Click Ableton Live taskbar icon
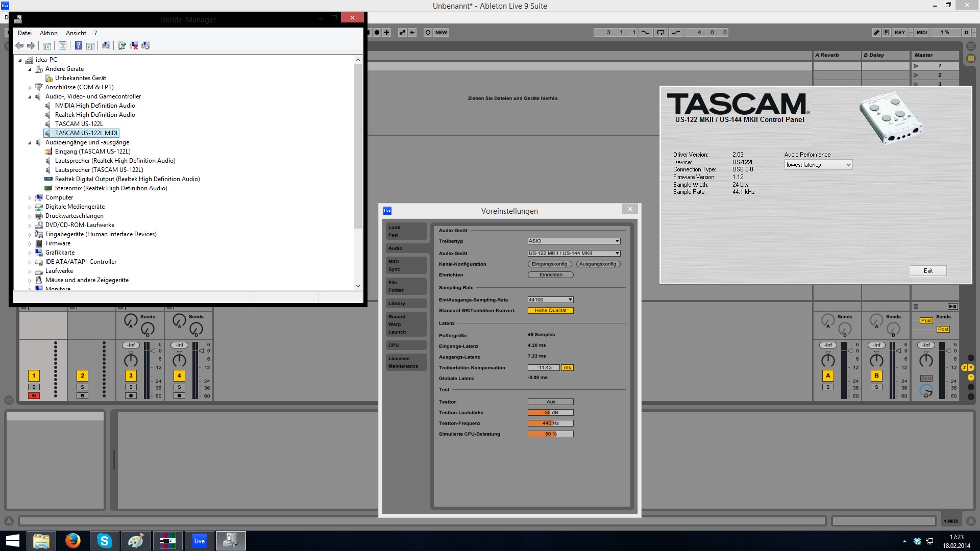980x551 pixels. pos(199,541)
